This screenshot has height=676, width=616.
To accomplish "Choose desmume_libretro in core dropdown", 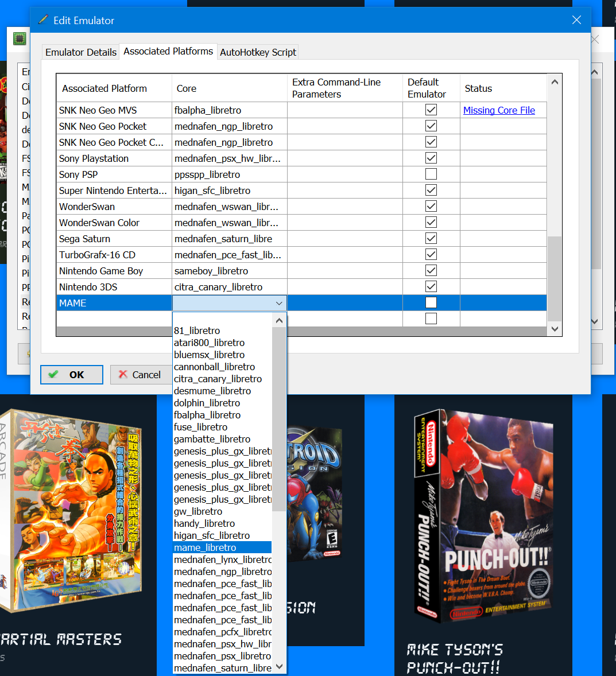I will (x=222, y=391).
